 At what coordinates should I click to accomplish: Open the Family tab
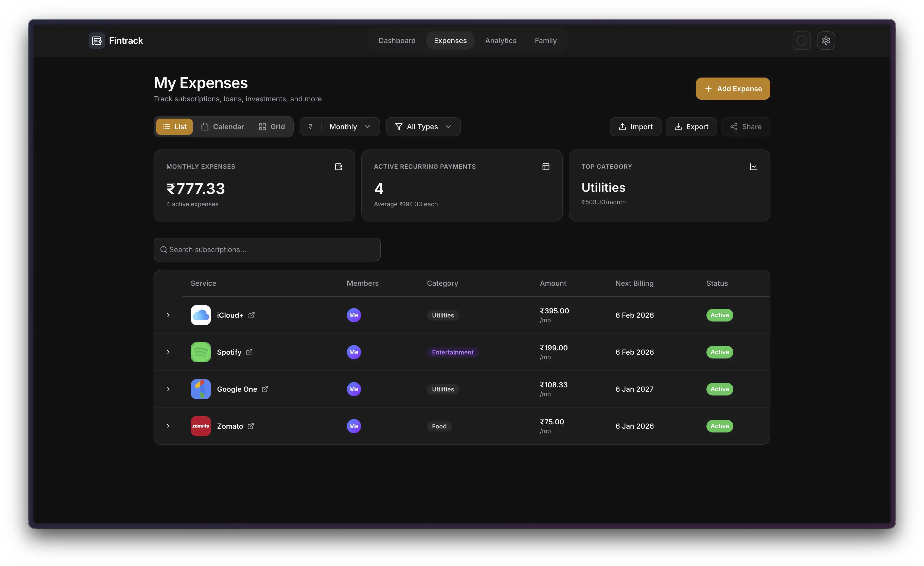point(546,41)
